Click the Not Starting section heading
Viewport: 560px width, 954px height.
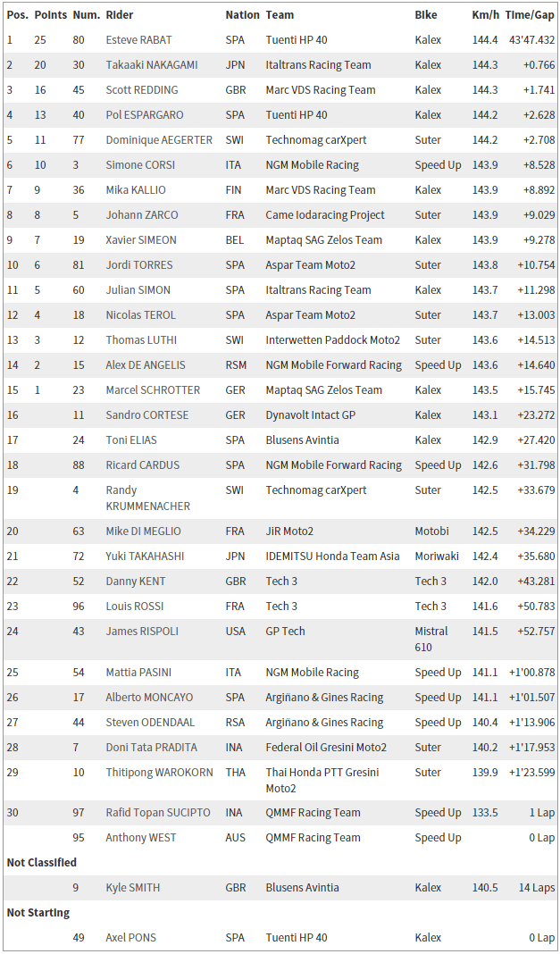38,913
